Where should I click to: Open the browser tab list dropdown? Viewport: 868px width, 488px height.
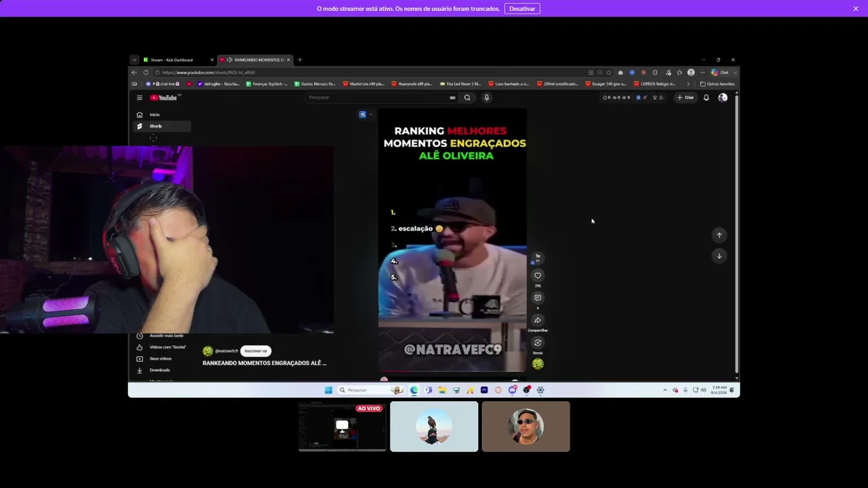(x=134, y=60)
